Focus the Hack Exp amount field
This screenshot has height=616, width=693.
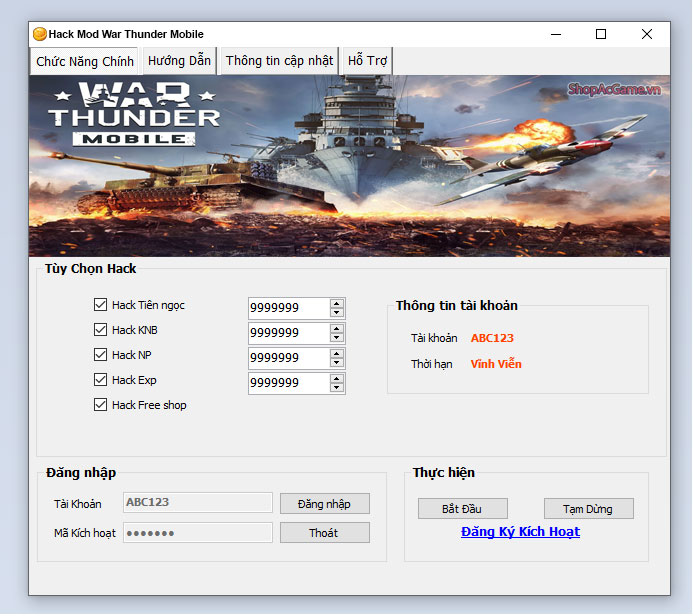289,384
